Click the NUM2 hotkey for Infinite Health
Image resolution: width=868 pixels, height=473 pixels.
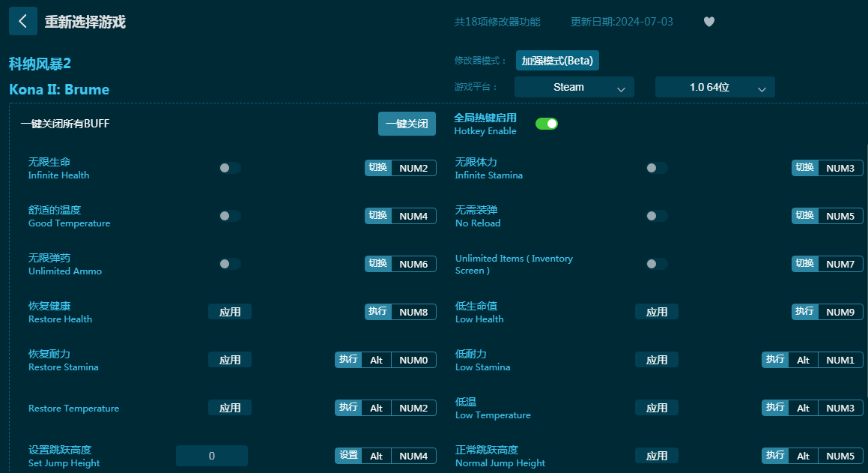coord(413,168)
